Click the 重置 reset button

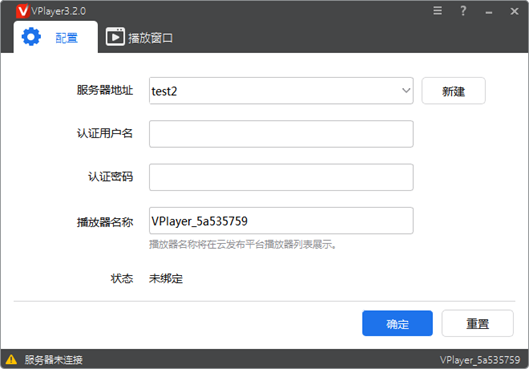click(477, 323)
